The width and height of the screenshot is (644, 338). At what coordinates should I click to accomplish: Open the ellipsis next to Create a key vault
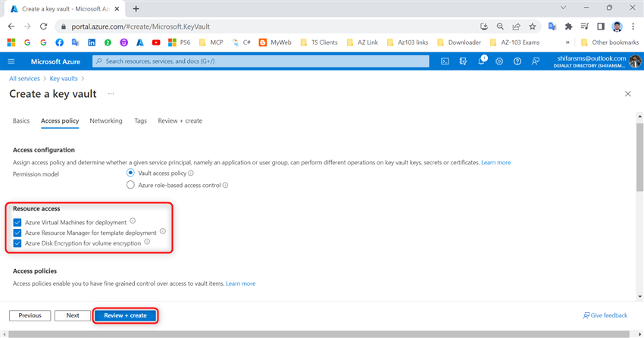tap(111, 94)
